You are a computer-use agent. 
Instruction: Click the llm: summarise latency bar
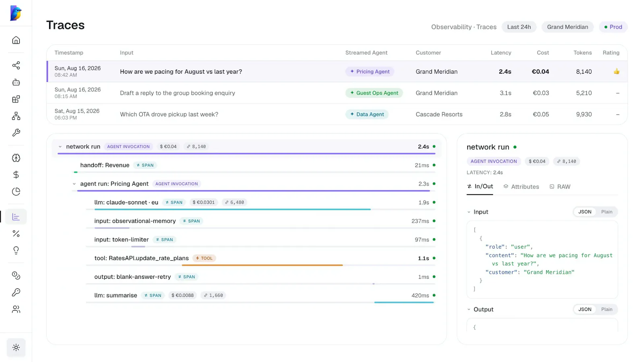click(404, 302)
